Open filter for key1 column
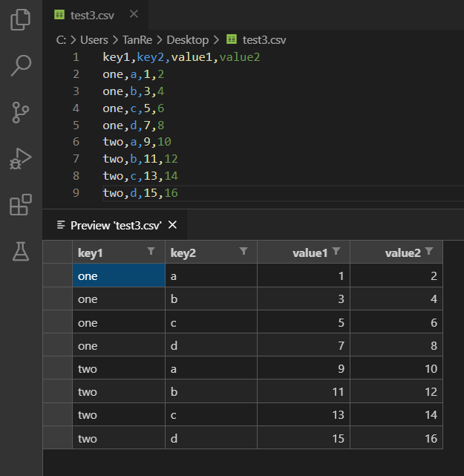The width and height of the screenshot is (464, 476). pyautogui.click(x=151, y=251)
